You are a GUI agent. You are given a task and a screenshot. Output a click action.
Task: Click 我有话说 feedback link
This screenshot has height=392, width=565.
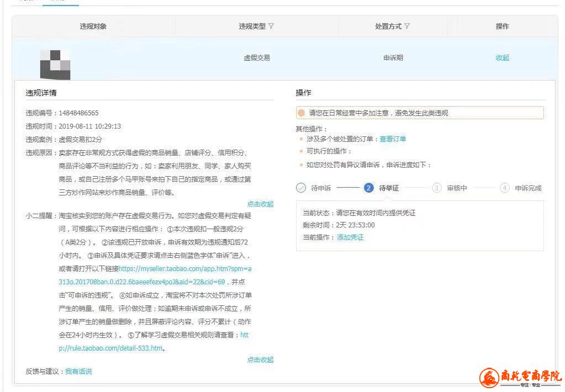click(x=78, y=371)
